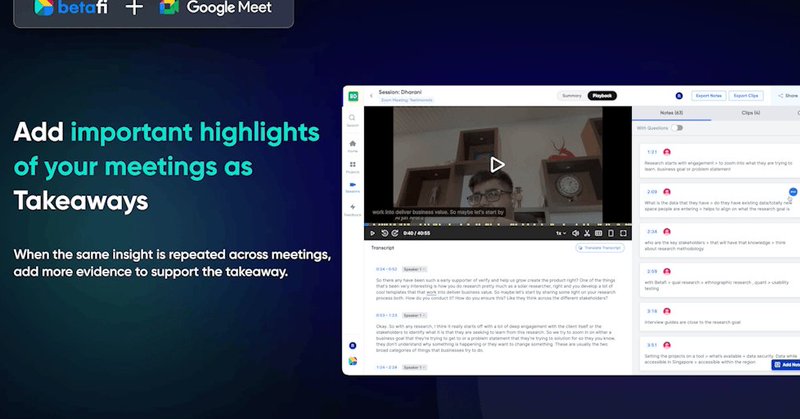This screenshot has width=800, height=419.
Task: Mute the video with the speaker icon
Action: (576, 233)
